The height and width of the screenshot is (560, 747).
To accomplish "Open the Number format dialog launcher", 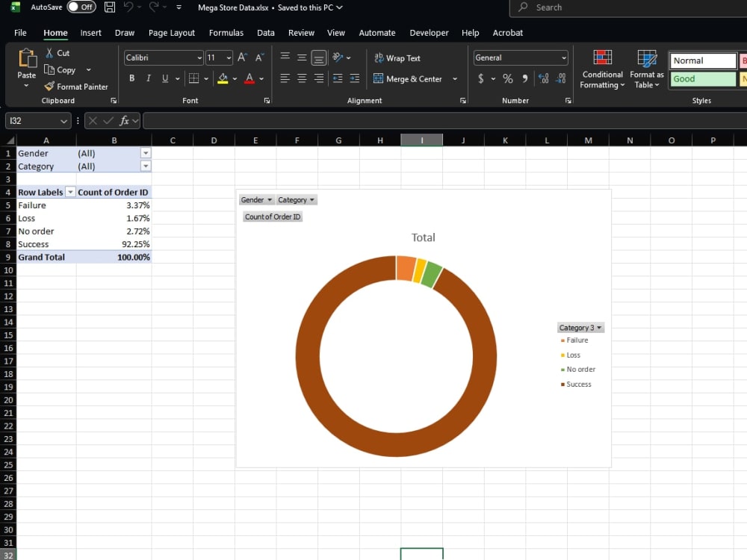I will coord(568,101).
